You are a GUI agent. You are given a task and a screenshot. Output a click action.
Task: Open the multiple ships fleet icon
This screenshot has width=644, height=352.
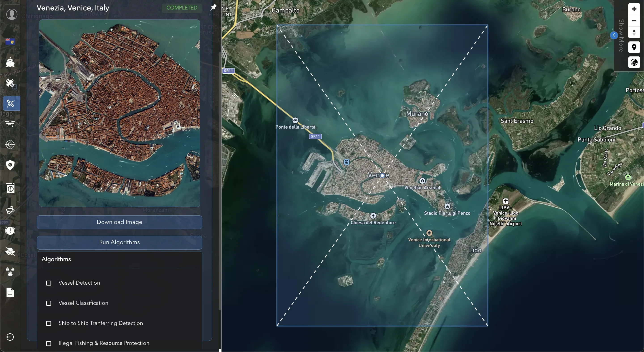point(10,272)
